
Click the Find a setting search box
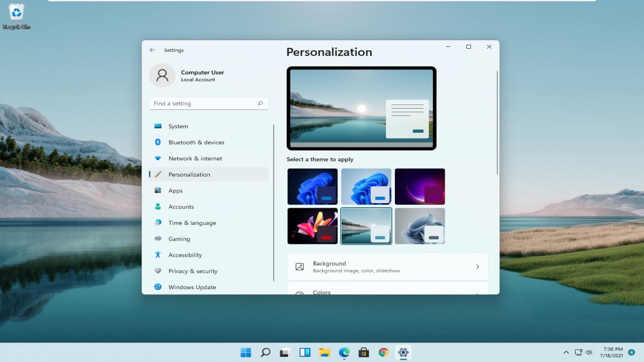point(209,104)
